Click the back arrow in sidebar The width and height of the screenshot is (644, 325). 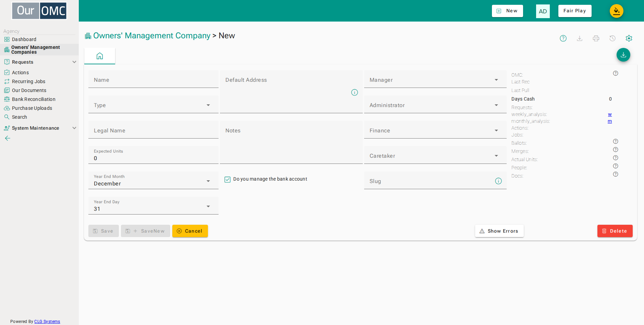coord(8,138)
